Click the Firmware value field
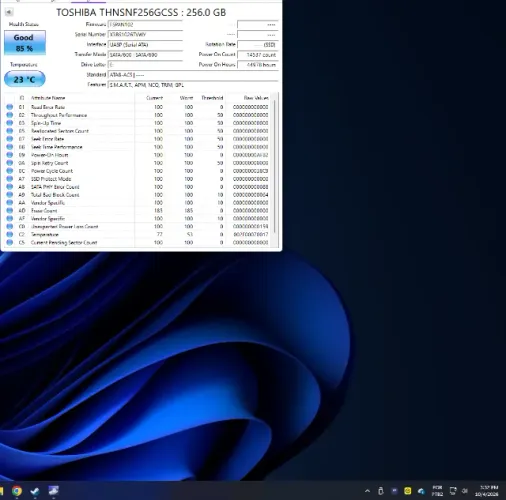The image size is (506, 500). point(145,25)
